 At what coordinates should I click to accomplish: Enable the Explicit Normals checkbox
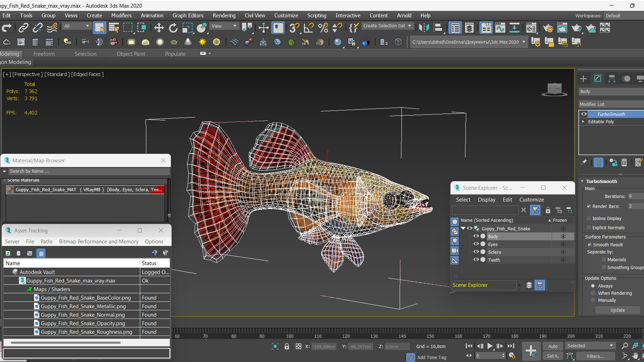coord(589,228)
